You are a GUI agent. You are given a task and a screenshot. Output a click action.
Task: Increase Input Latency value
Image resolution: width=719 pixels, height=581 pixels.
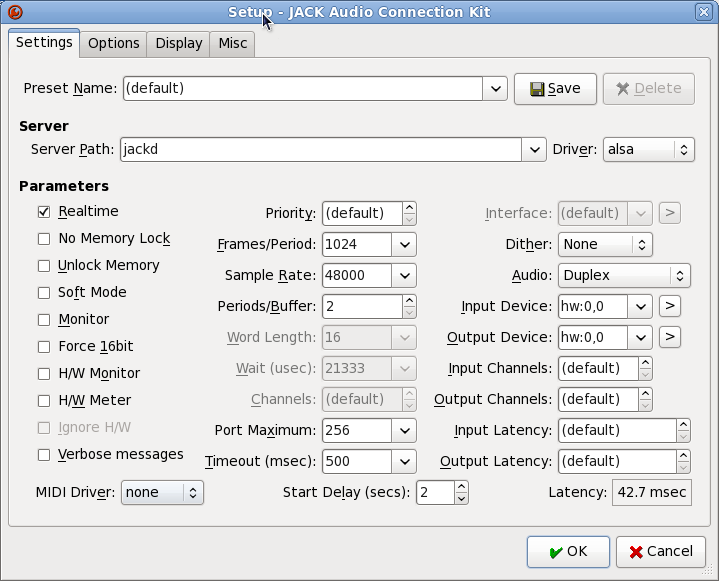tap(683, 425)
